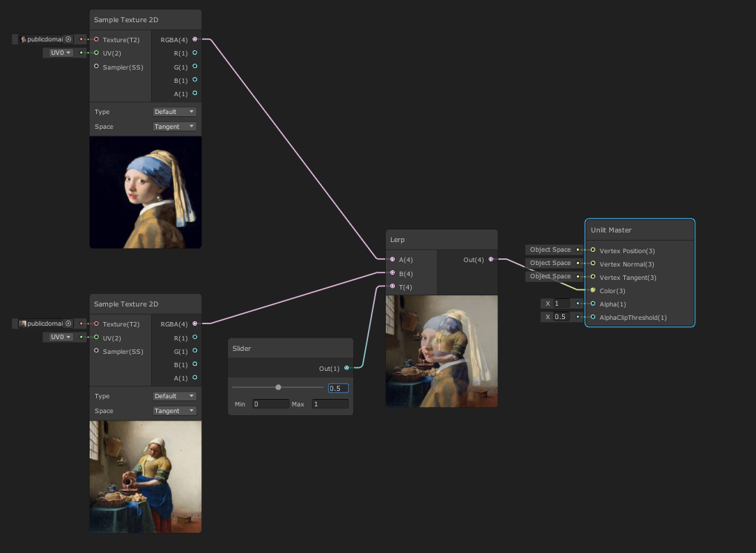
Task: Click the Unlit Master AlphaClipThreshold(1) port
Action: (593, 318)
